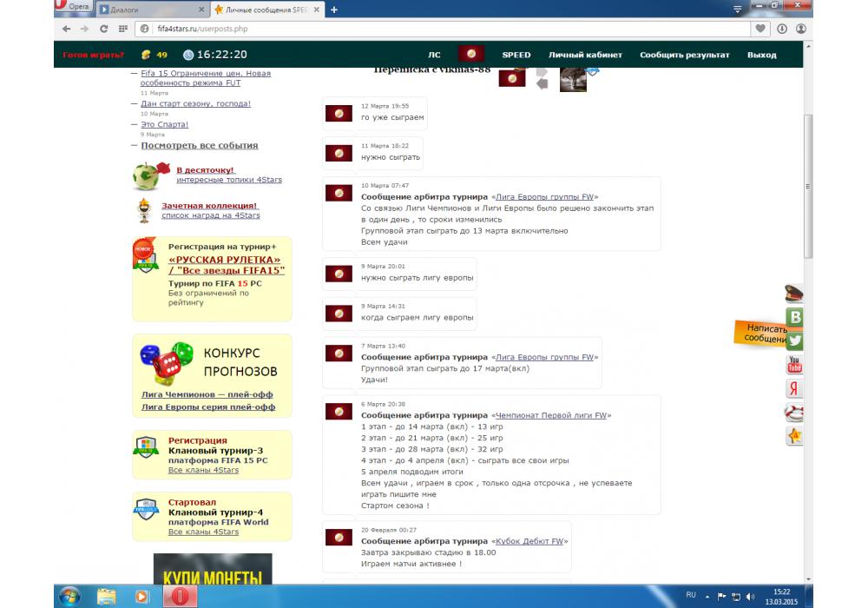This screenshot has width=868, height=608.
Task: Click the Выход logout link
Action: pos(761,55)
